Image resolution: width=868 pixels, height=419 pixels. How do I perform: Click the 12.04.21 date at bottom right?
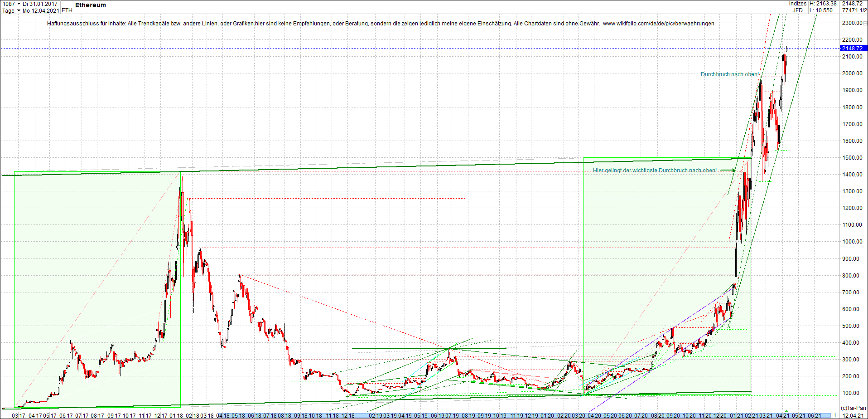[853, 415]
